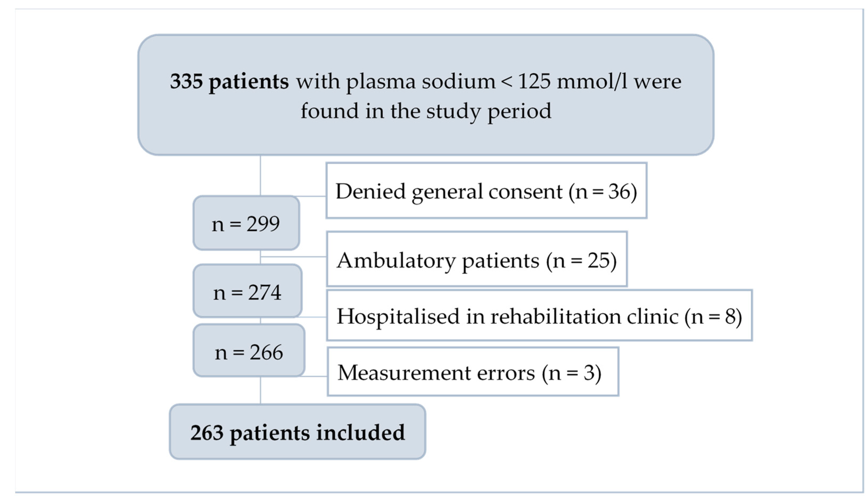The height and width of the screenshot is (501, 868).
Task: Click the "263 patients included" box
Action: pyautogui.click(x=297, y=432)
